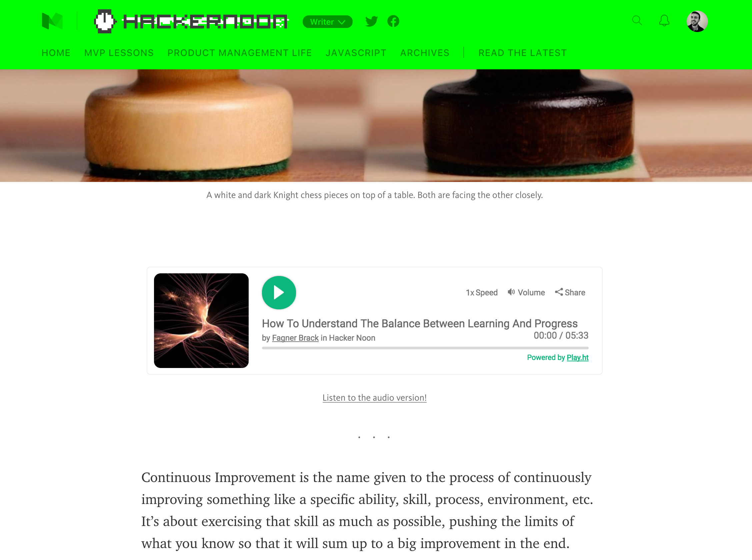Open the Hacker Noon Facebook page

pos(393,21)
